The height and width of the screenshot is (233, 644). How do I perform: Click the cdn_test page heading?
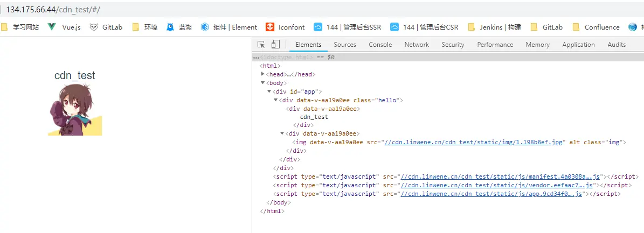75,75
